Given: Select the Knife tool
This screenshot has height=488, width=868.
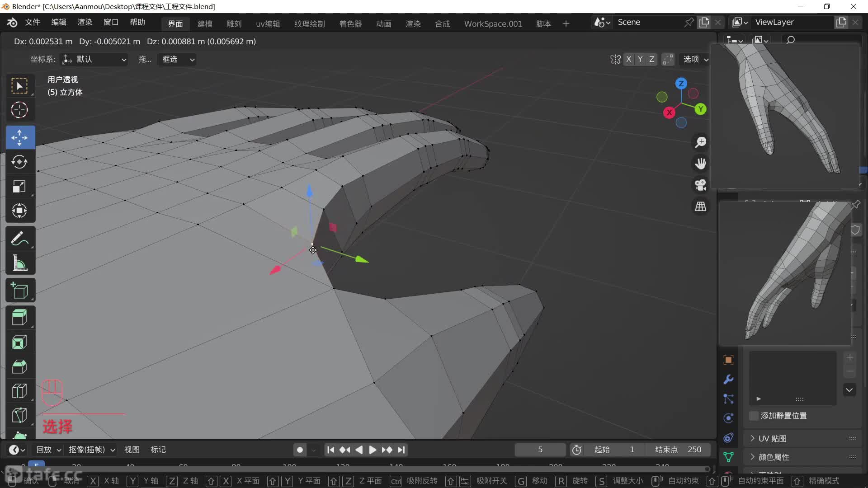Looking at the screenshot, I should click(x=19, y=415).
